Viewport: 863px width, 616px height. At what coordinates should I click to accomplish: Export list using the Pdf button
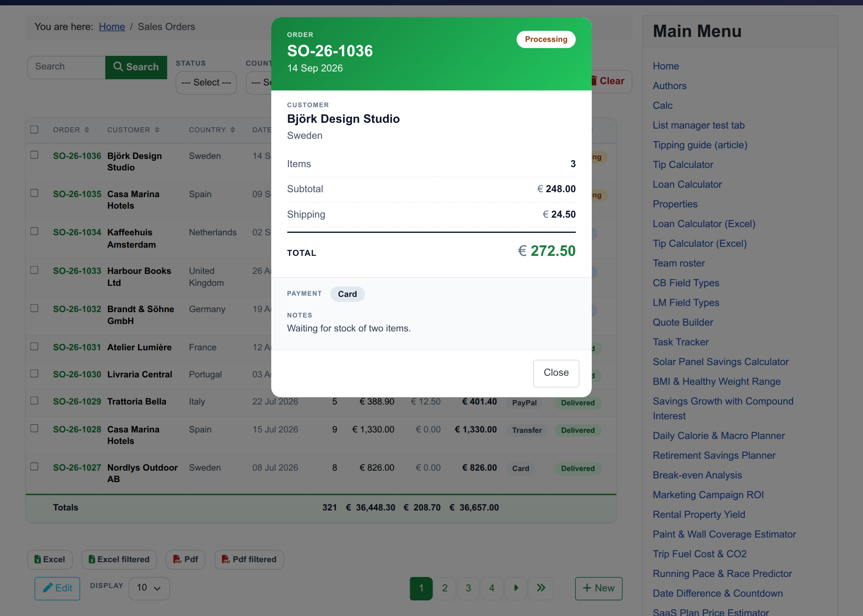[x=185, y=559]
